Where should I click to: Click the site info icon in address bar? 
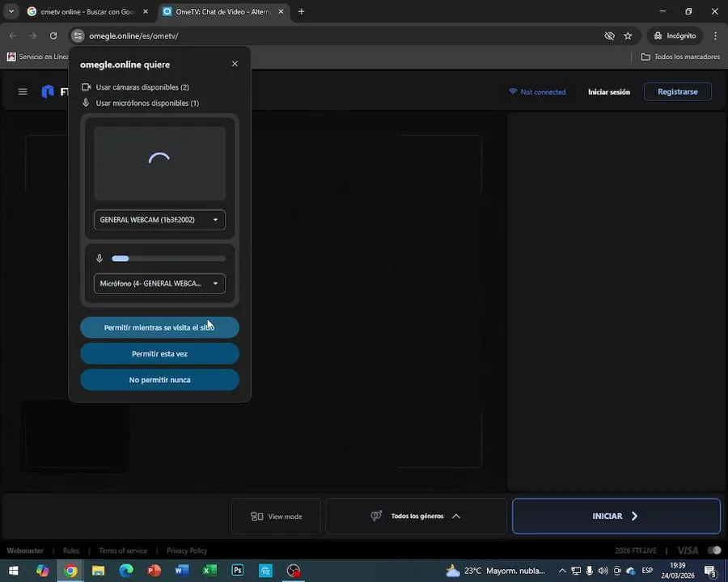(x=78, y=36)
